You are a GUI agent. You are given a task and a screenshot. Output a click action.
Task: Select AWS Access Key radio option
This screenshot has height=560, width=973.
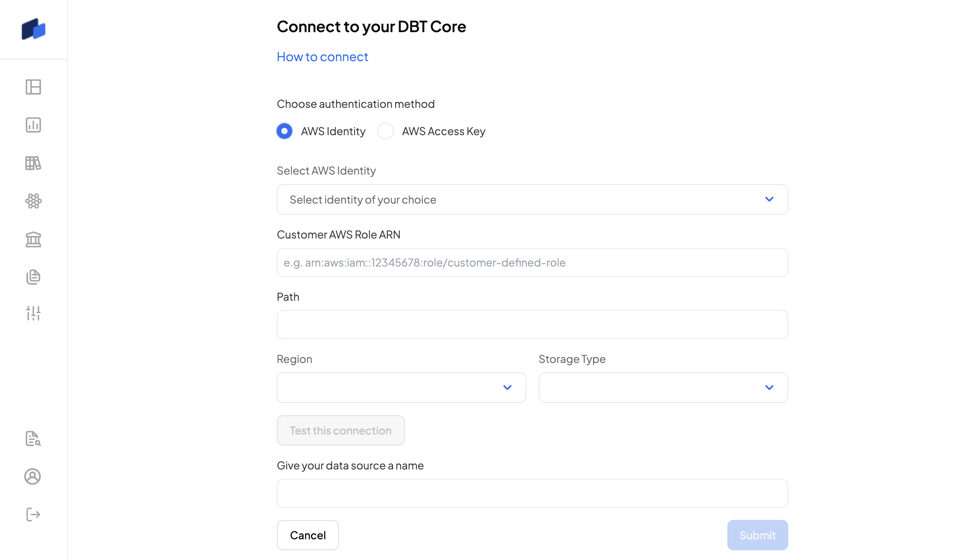point(385,131)
